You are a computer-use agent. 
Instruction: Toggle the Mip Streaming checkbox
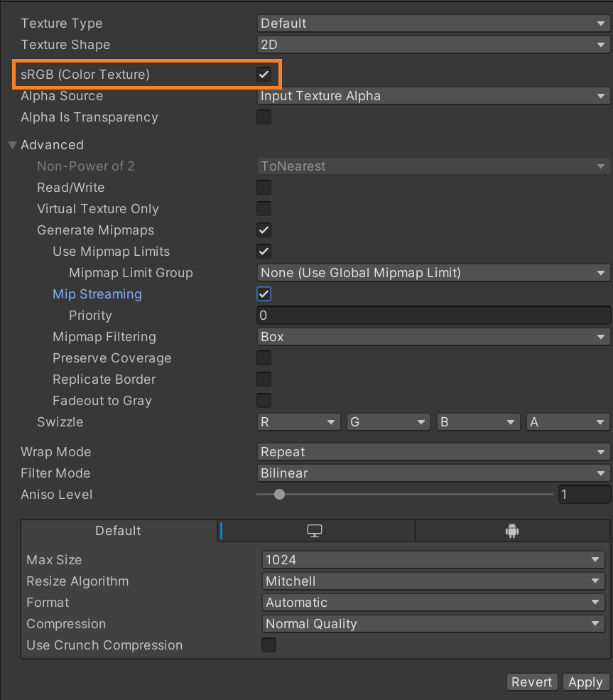(264, 294)
